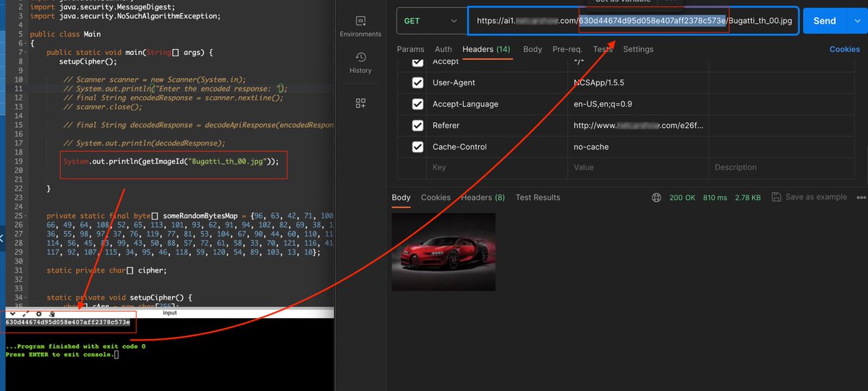Screen dimensions: 868x391
Task: Open History in Postman sidebar
Action: [359, 63]
